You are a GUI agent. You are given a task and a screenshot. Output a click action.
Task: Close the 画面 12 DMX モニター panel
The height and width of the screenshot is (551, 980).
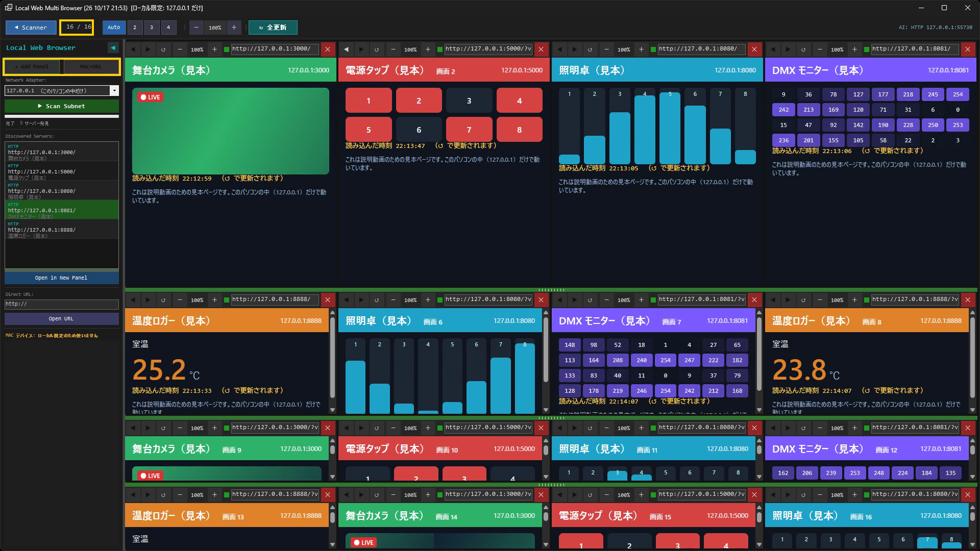point(968,428)
